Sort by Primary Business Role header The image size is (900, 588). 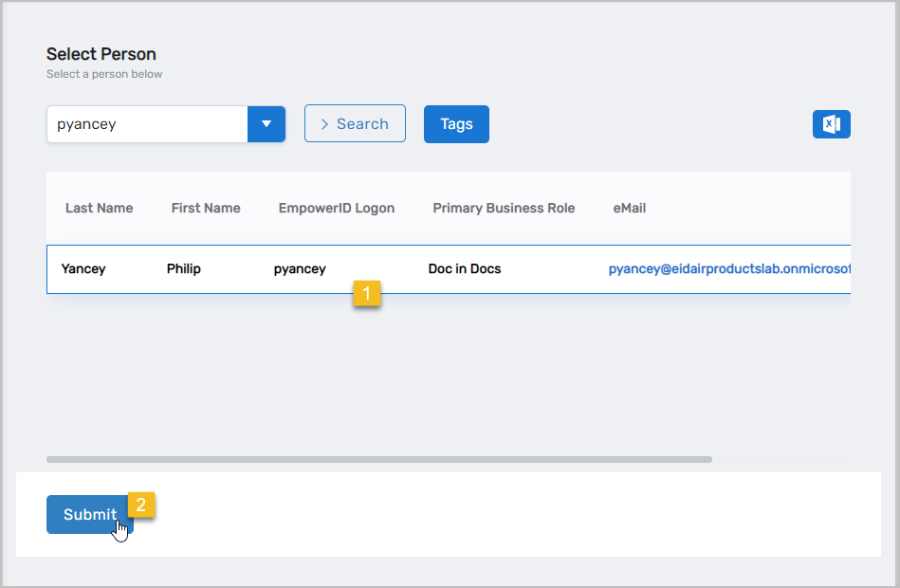[x=504, y=208]
